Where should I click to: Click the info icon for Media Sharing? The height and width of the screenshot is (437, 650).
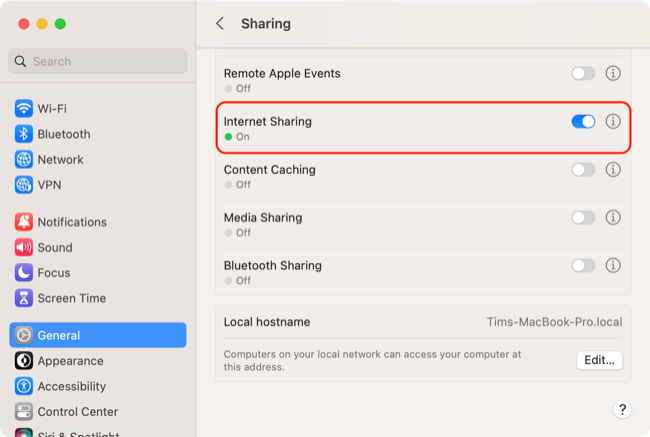(x=613, y=218)
